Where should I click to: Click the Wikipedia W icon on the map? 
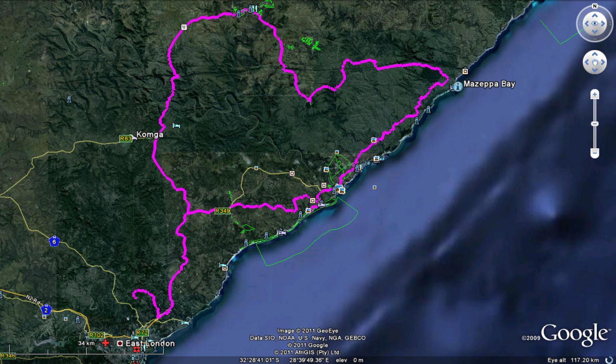click(184, 27)
